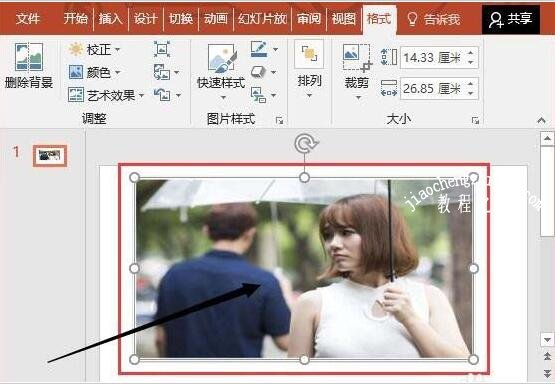Screen dimensions: 555x385
Task: Open the 校正 corrections dropdown
Action: pos(94,50)
